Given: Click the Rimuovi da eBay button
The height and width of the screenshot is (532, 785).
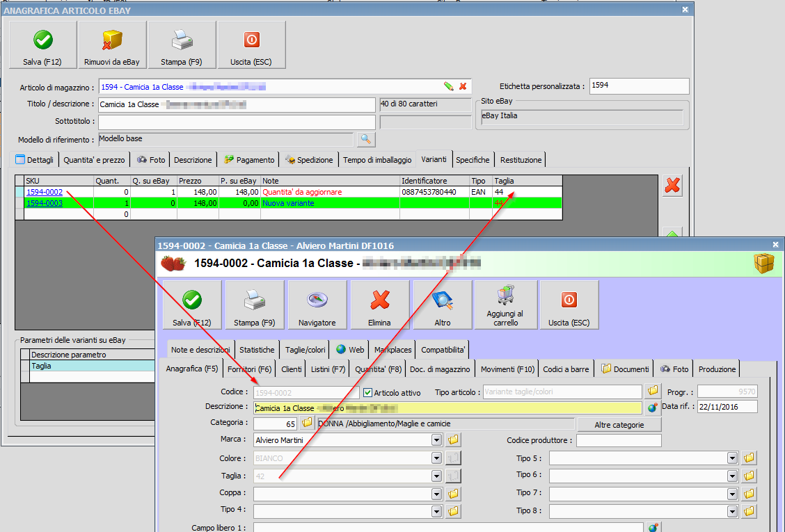Looking at the screenshot, I should point(112,45).
